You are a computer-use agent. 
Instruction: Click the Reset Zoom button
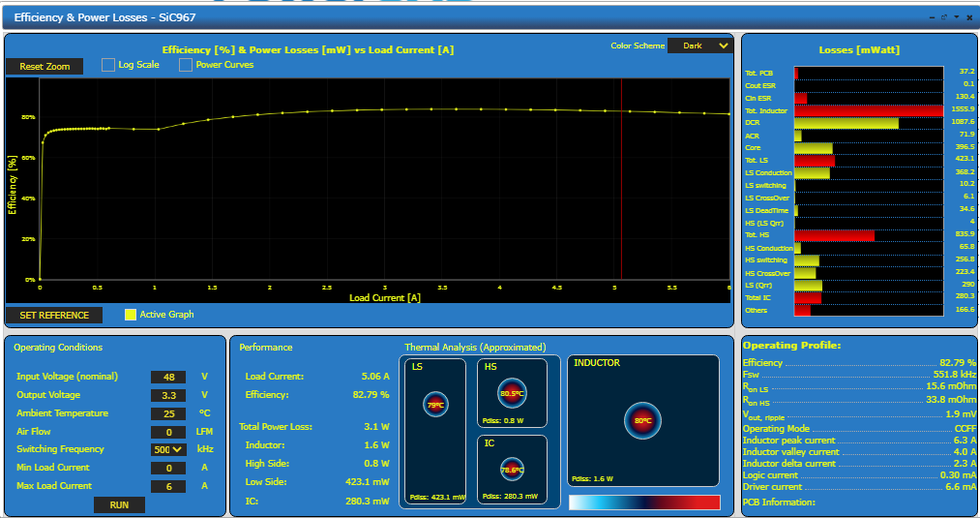[x=45, y=66]
